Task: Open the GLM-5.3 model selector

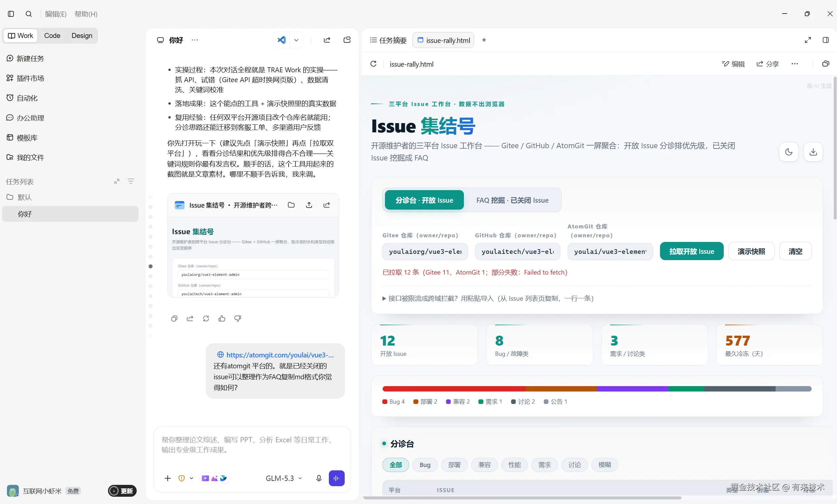Action: pos(284,478)
